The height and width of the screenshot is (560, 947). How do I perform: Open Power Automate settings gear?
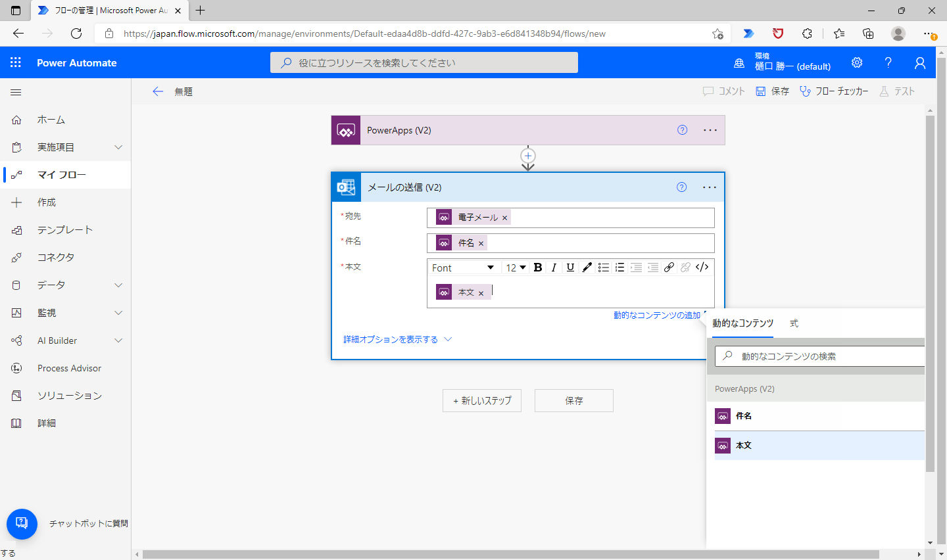tap(857, 62)
